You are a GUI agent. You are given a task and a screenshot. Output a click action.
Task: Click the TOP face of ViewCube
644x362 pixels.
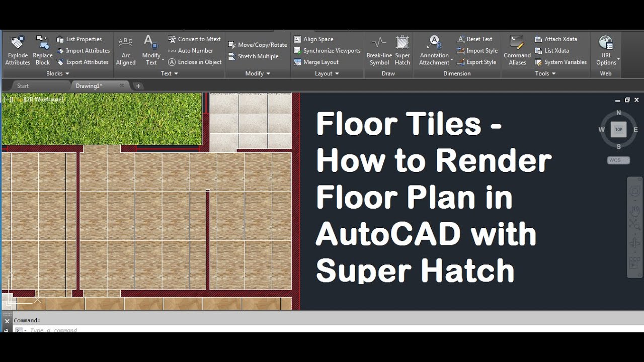click(x=619, y=130)
